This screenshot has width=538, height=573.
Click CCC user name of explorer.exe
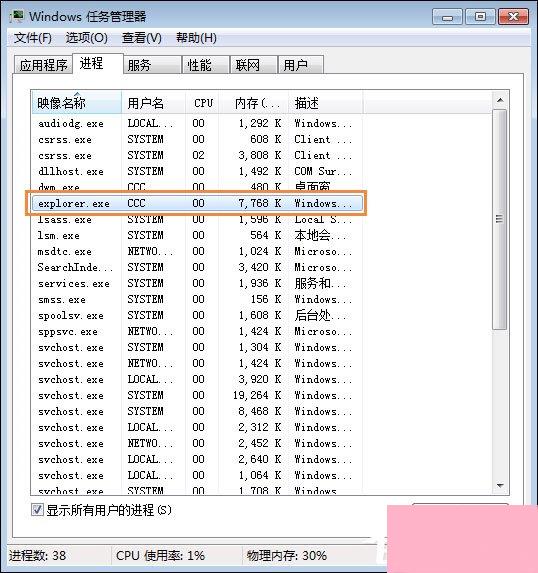pos(136,203)
